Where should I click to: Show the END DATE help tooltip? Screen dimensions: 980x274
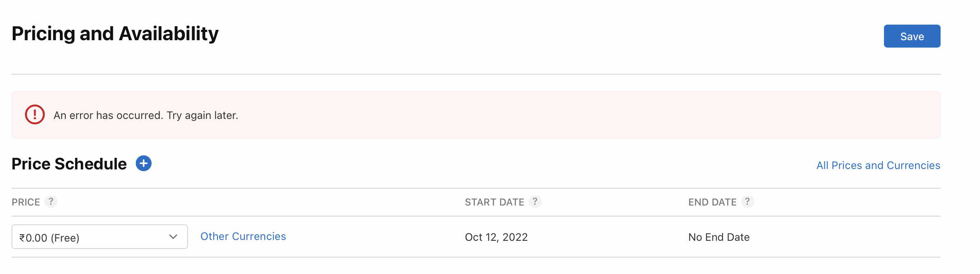click(747, 201)
